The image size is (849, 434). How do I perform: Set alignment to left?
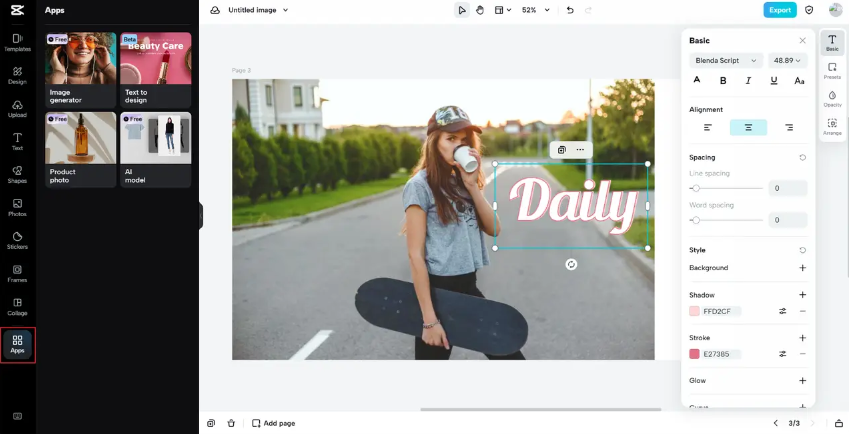pos(708,127)
